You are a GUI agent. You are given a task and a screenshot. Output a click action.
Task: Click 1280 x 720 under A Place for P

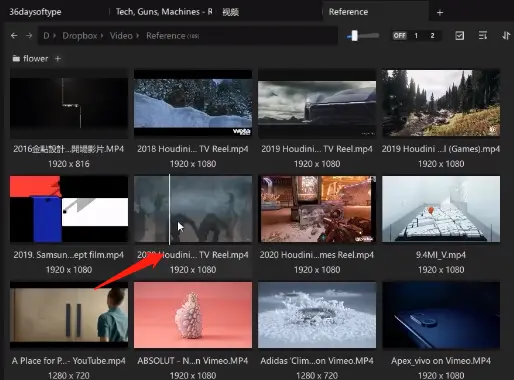point(69,375)
